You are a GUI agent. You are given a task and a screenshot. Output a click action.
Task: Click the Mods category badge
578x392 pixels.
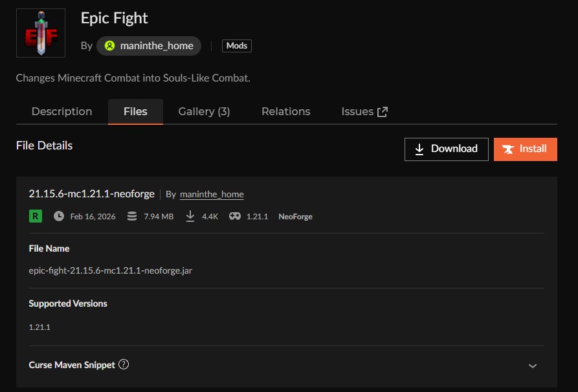(x=236, y=45)
